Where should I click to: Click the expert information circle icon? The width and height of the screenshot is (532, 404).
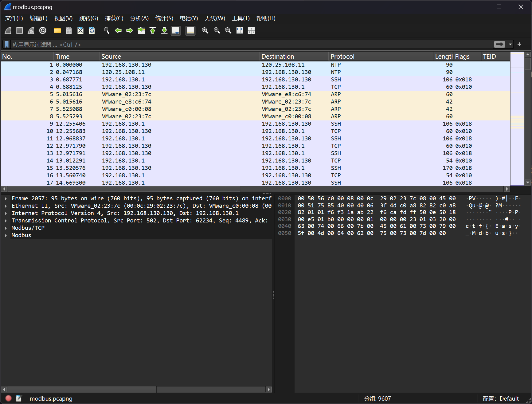pos(9,398)
